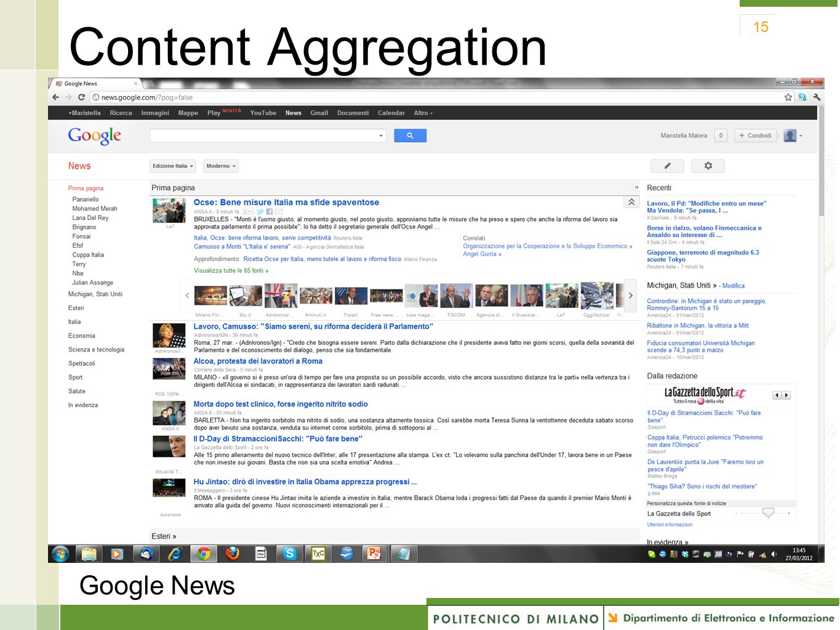The height and width of the screenshot is (630, 840).
Task: Click the Skype extension icon beside the star
Action: pos(802,97)
